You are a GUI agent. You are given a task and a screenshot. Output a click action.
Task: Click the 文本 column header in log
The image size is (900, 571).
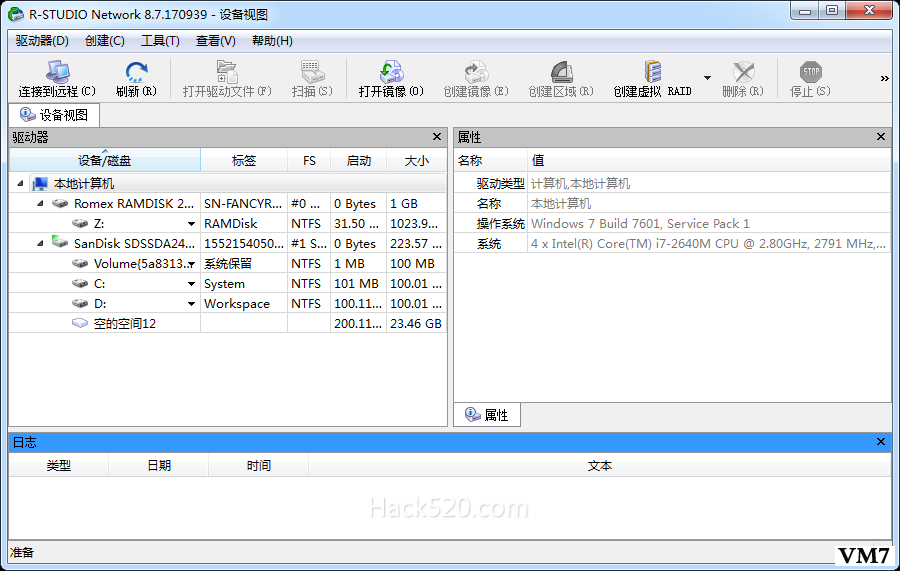(x=600, y=465)
